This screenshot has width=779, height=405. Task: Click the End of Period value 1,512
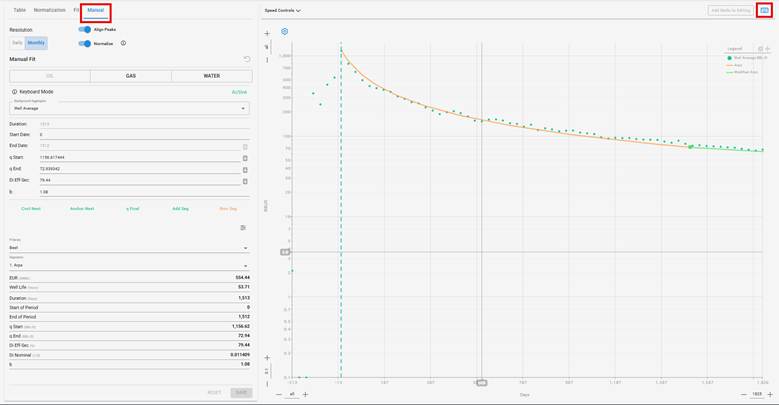244,317
